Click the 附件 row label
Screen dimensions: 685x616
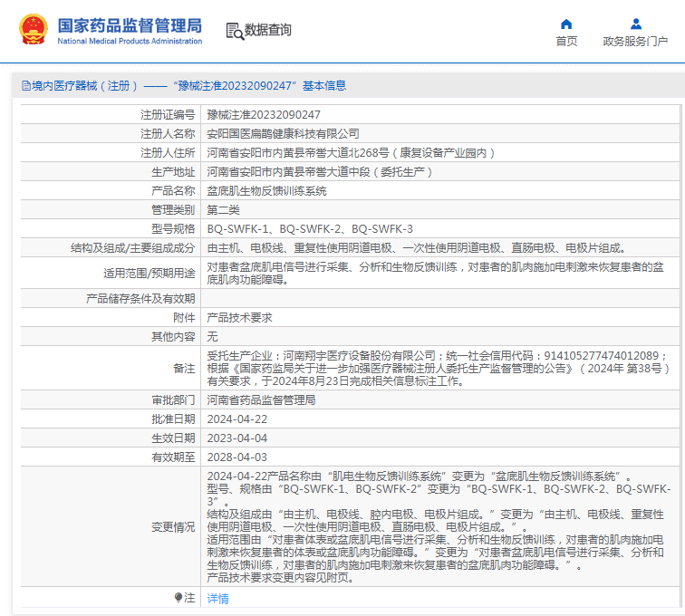tap(184, 318)
